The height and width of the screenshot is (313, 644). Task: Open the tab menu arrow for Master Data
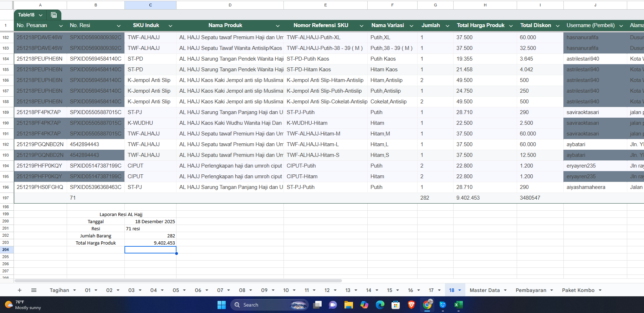point(505,290)
